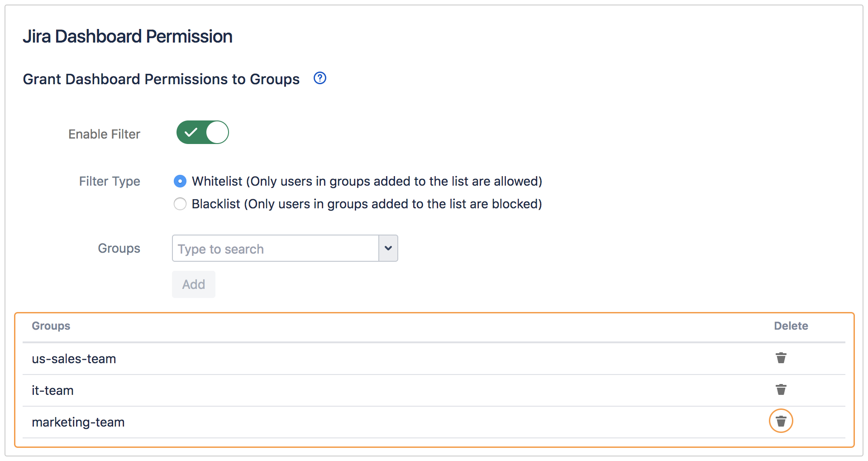Select the Blacklist filter type
The width and height of the screenshot is (868, 461).
coord(180,204)
